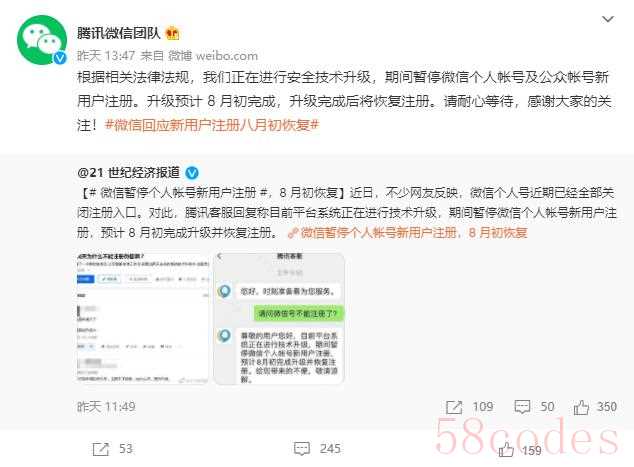This screenshot has width=634, height=467.
Task: Click the 昨天 13:47 timestamp
Action: [x=106, y=55]
